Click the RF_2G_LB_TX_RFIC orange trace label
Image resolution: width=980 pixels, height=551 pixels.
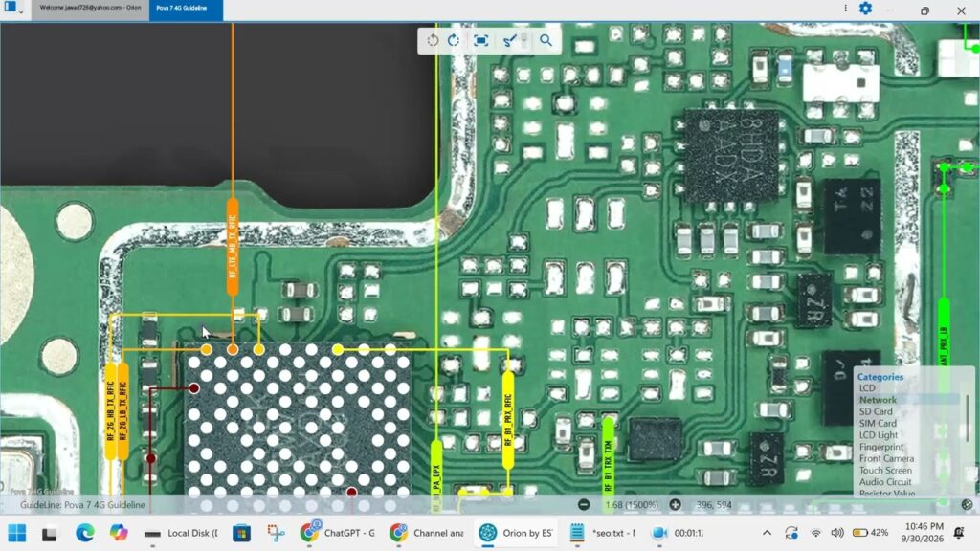point(123,411)
